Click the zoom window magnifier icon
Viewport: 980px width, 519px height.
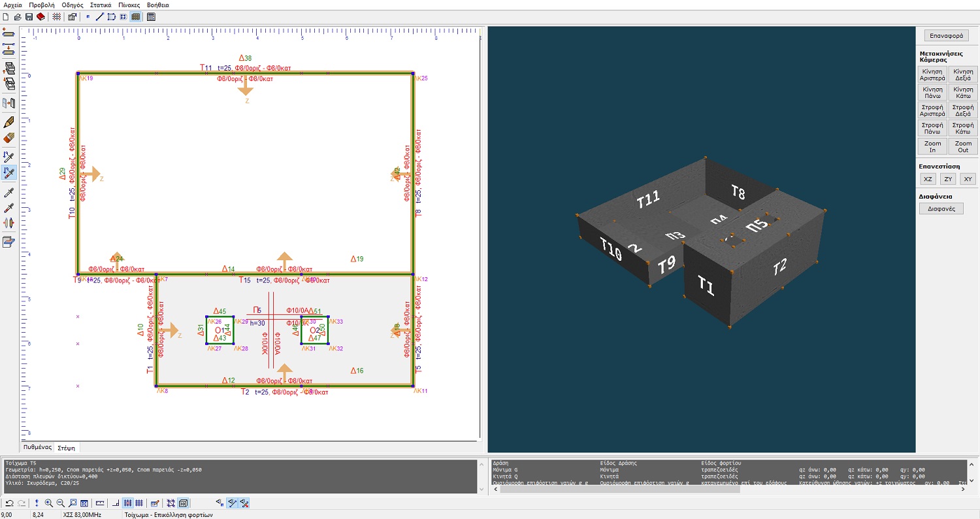coord(73,503)
